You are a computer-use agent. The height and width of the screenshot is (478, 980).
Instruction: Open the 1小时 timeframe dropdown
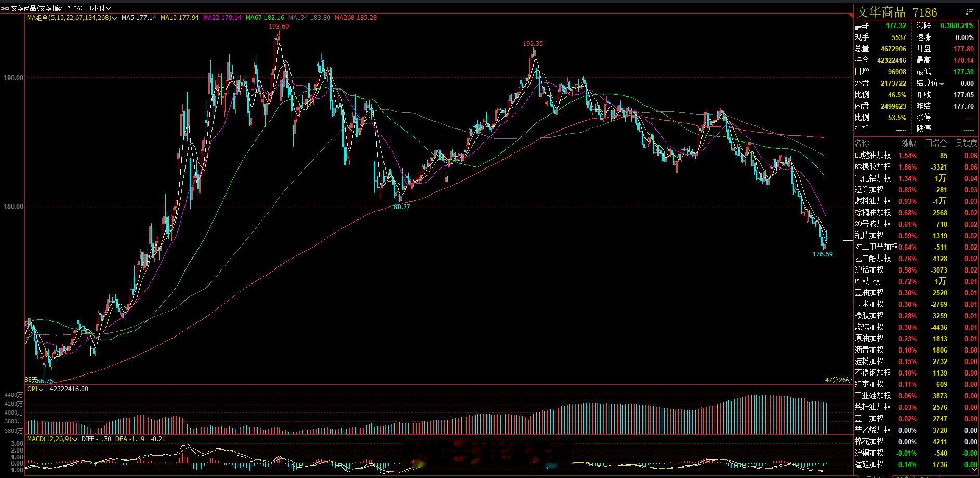coord(100,8)
